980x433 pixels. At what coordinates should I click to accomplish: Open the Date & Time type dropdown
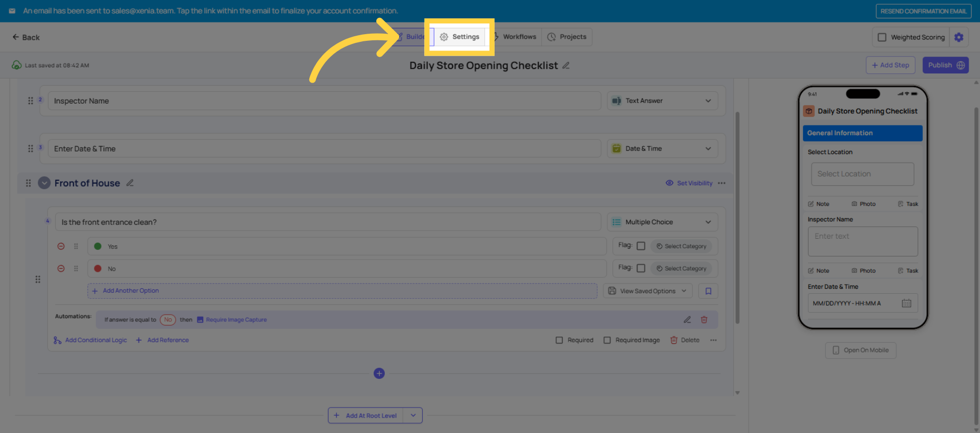(662, 149)
